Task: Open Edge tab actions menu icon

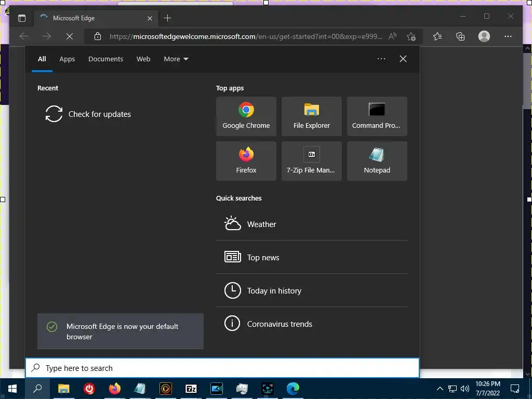Action: point(22,18)
